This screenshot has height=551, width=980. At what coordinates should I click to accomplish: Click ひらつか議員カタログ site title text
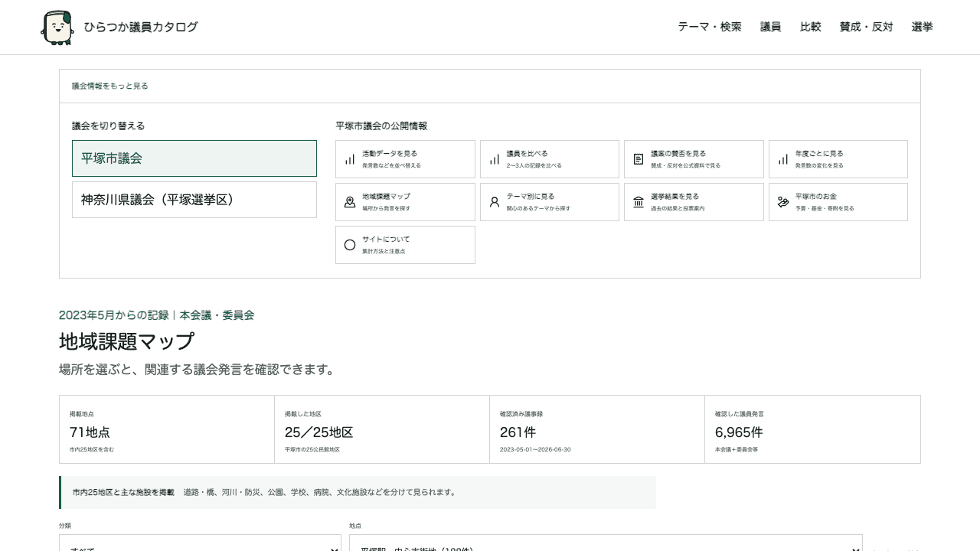pyautogui.click(x=141, y=27)
